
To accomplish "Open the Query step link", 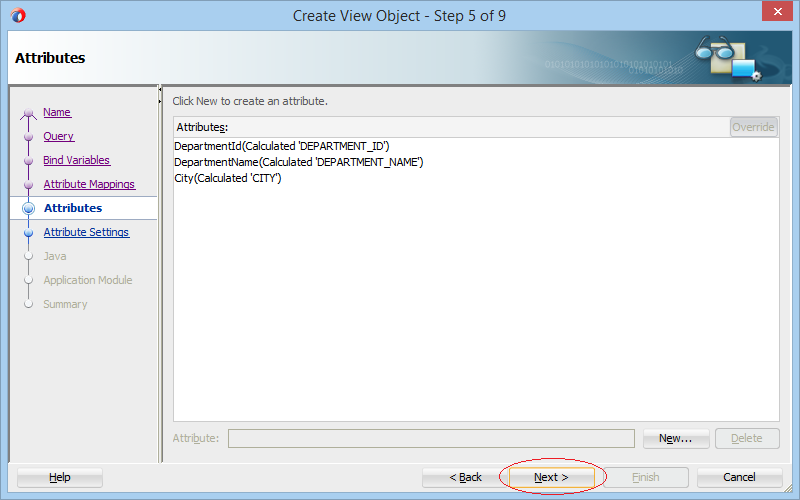I will [x=59, y=136].
